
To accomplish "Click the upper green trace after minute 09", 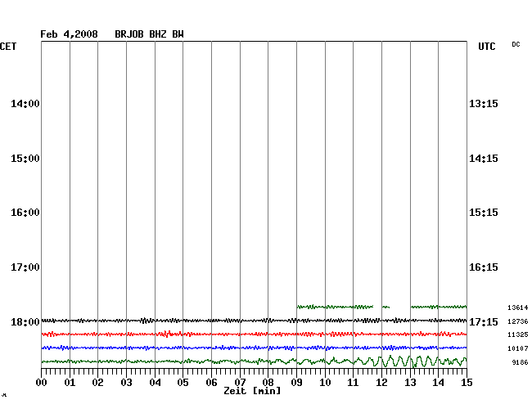I will point(381,307).
